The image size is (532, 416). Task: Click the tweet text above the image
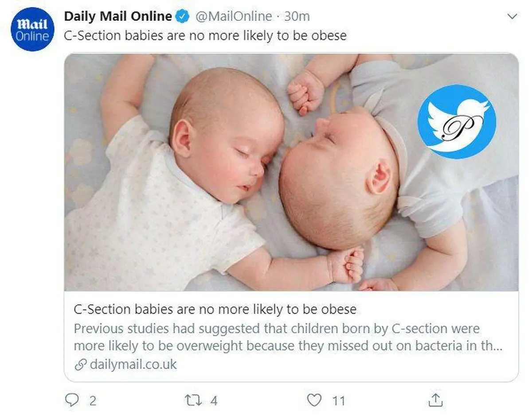(x=205, y=36)
